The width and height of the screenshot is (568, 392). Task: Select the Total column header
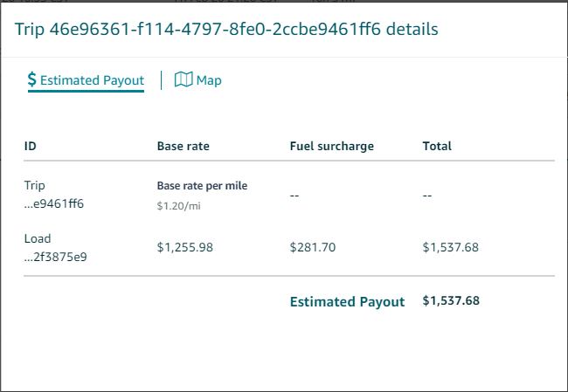(x=437, y=146)
